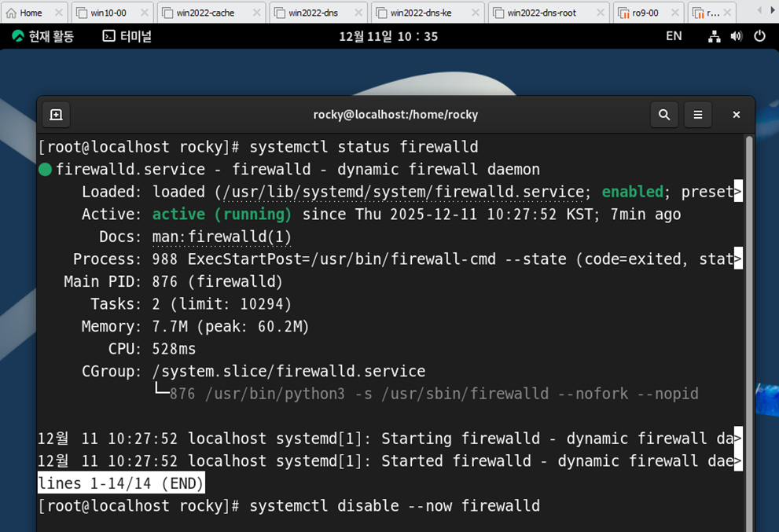Screen dimensions: 779x532
Task: Switch to the win10-00 VM tab
Action: pos(108,13)
